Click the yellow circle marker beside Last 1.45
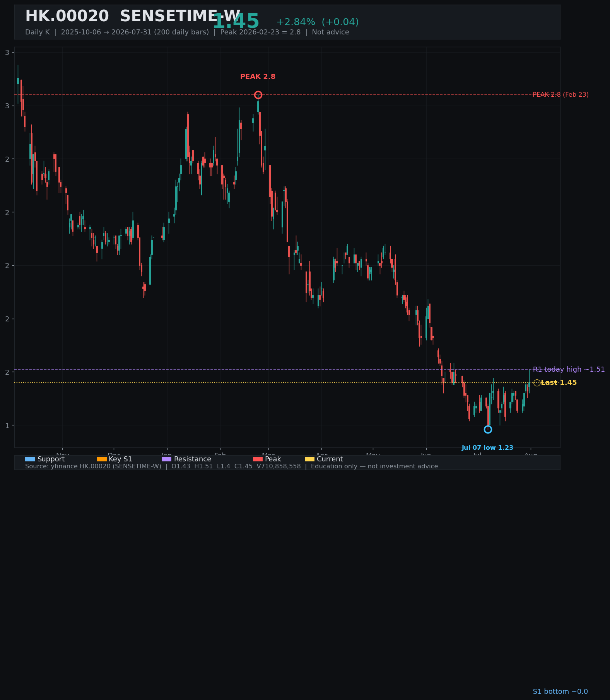 tap(537, 383)
